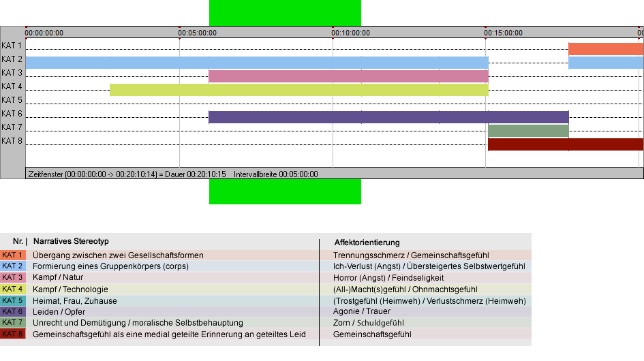The width and height of the screenshot is (644, 361).
Task: Click '(All-)Macht(s)gefühl / Ohnmachtsgefühl' affect text
Action: [x=405, y=289]
